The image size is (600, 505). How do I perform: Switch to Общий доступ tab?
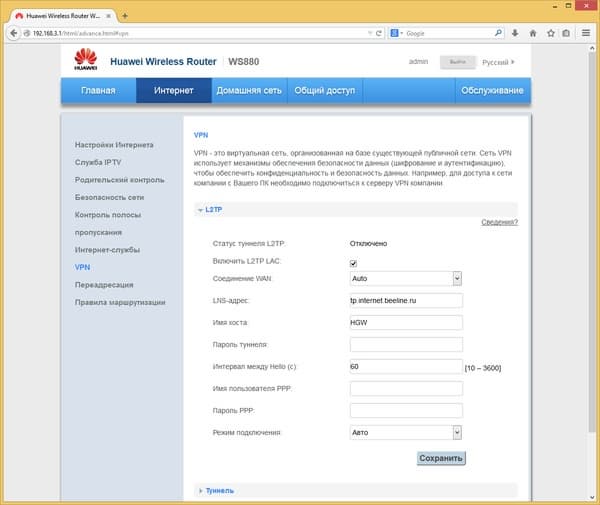(x=324, y=91)
